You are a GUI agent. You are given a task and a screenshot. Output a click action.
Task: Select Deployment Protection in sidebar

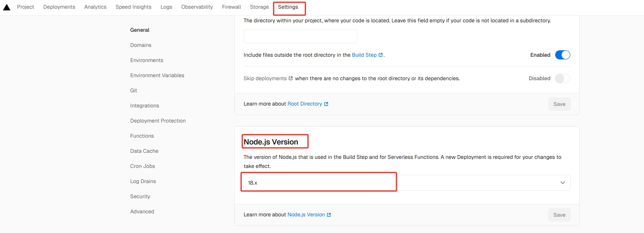[158, 121]
